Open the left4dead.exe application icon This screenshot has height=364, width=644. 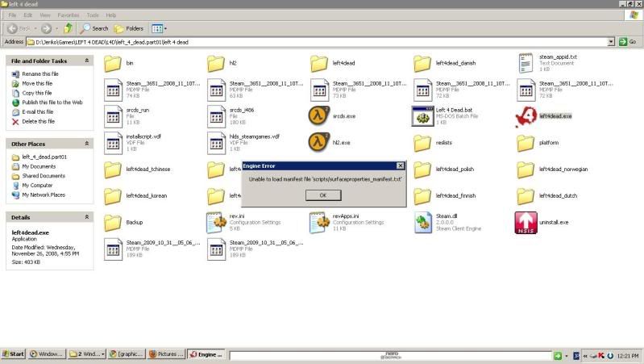[x=526, y=116]
